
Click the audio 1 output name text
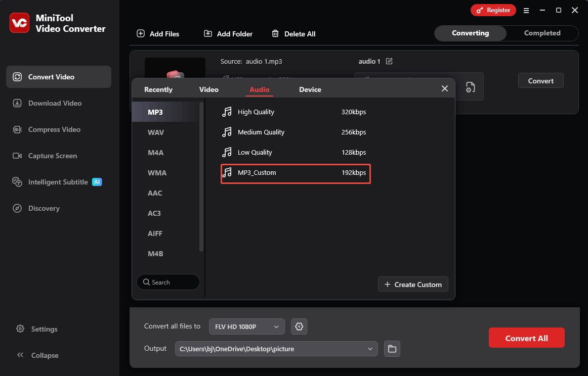coord(369,61)
